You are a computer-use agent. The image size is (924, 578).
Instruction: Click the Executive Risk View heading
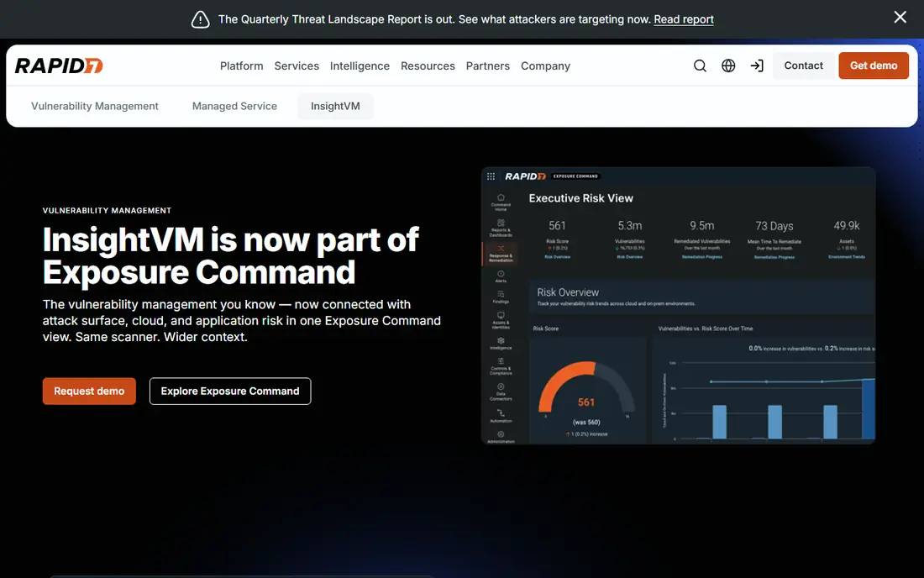580,198
